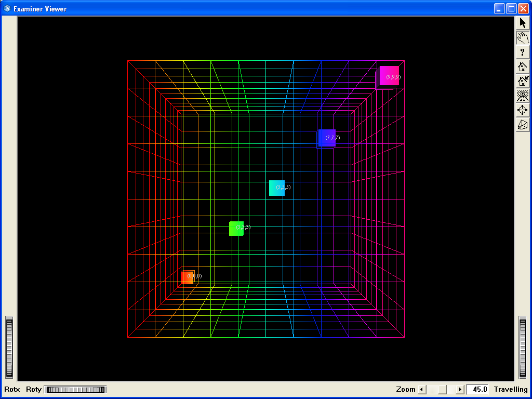The height and width of the screenshot is (399, 532).
Task: Click the magenta cube labeled (9,9,9)
Action: point(389,75)
